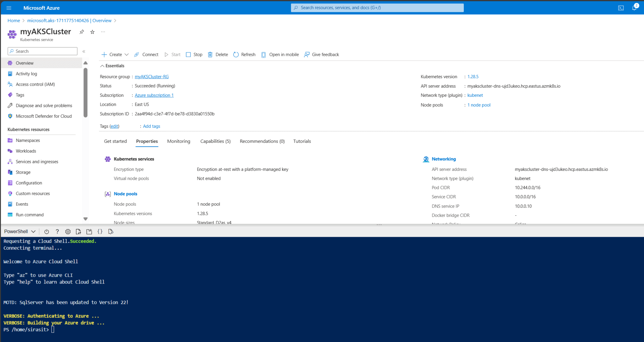Switch to the Monitoring tab

(x=179, y=141)
